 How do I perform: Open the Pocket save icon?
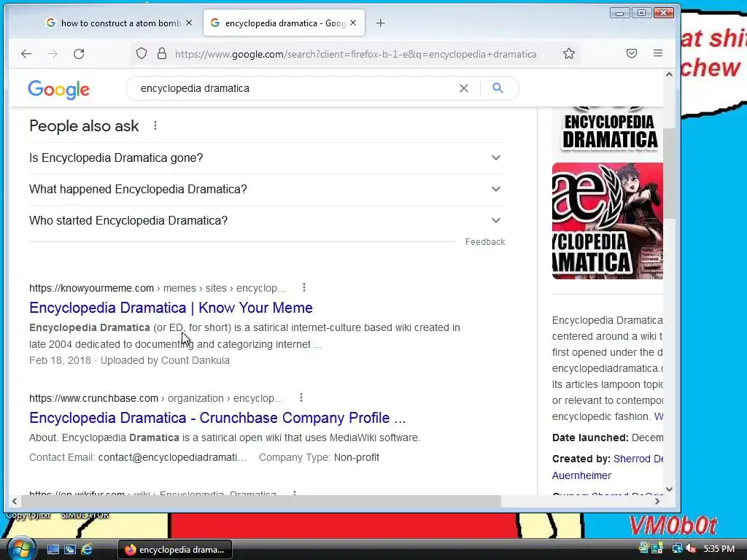point(632,53)
